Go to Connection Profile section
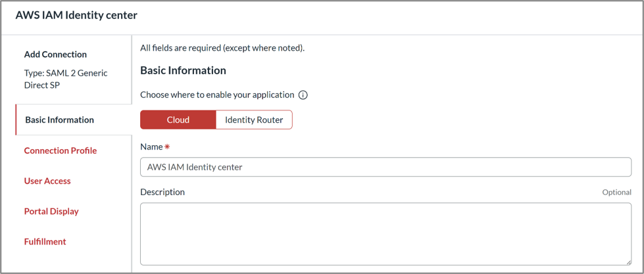 point(61,150)
